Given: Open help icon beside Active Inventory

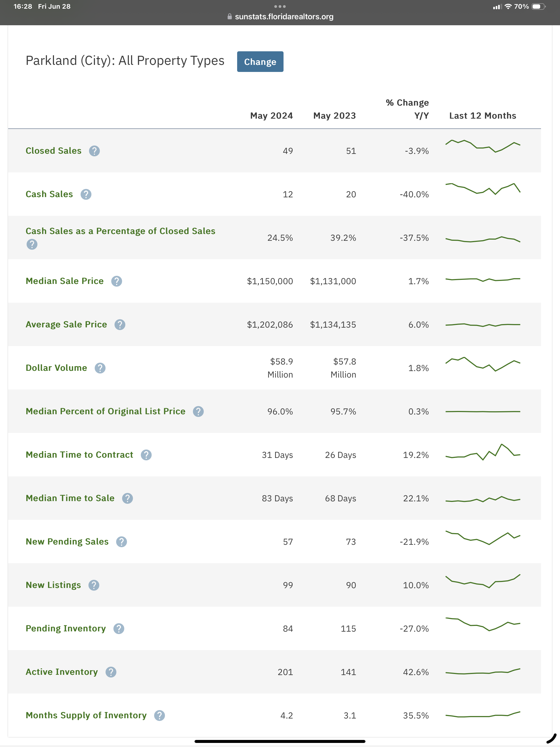Looking at the screenshot, I should click(111, 672).
